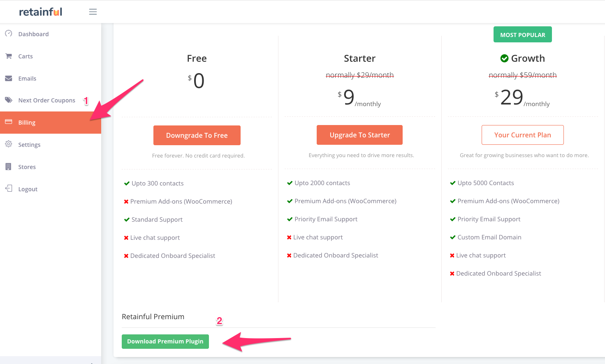Click 'Upto 2000 contacts' feature
The height and width of the screenshot is (364, 605).
(322, 183)
